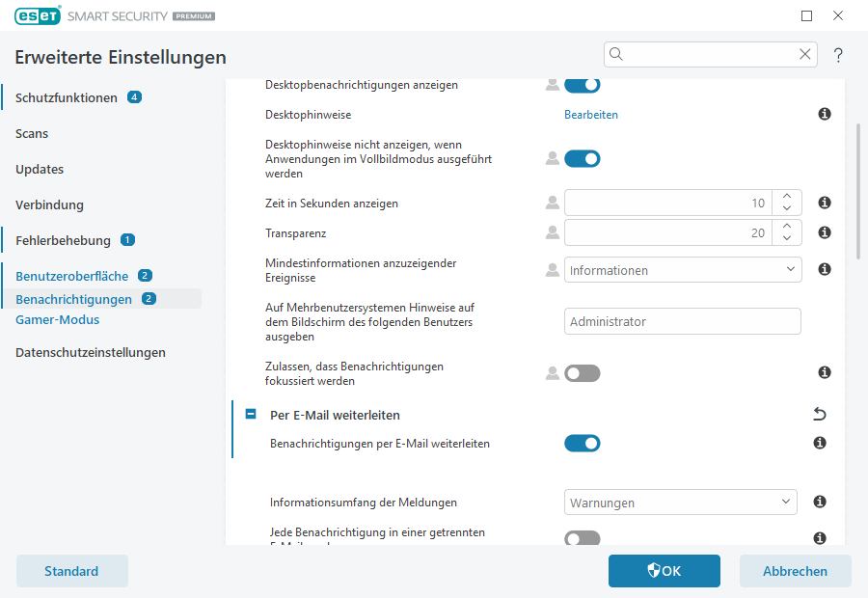Viewport: 868px width, 598px height.
Task: Clear the search field with the X icon
Action: (x=805, y=54)
